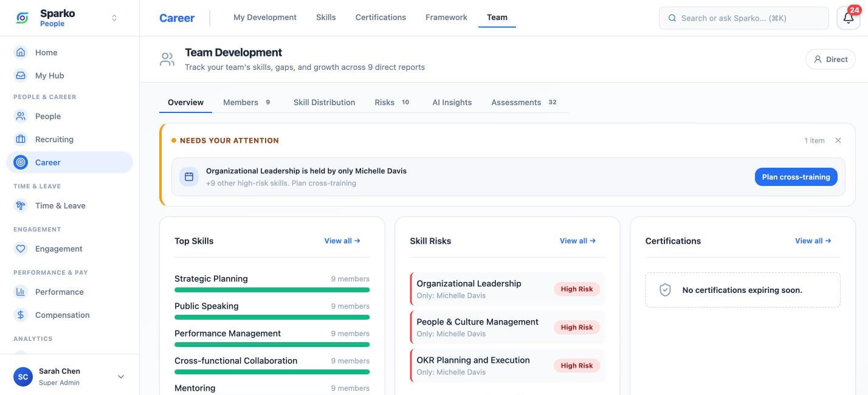Dismiss the Needs Your Attention panel
Image resolution: width=868 pixels, height=395 pixels.
pos(838,140)
